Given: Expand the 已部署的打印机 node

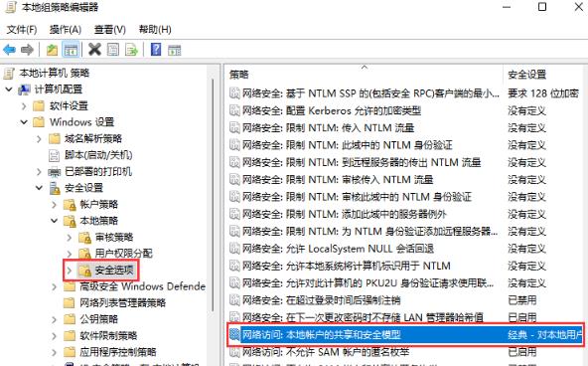Looking at the screenshot, I should click(39, 172).
